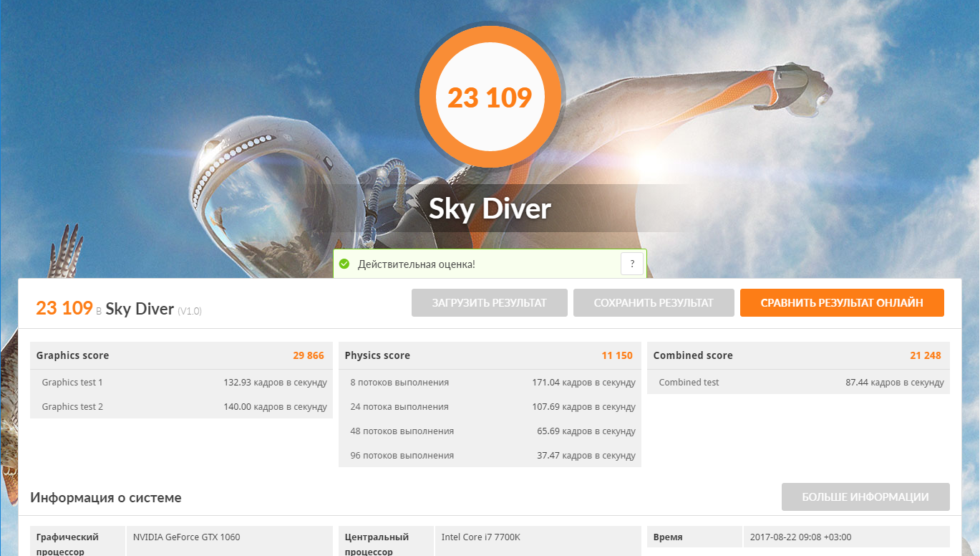Click the Графический процессор label
Screen dimensions: 980x556
(x=67, y=544)
